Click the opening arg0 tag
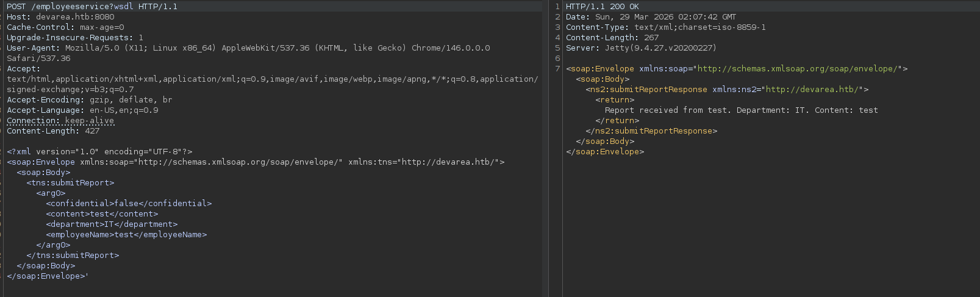Viewport: 980px width, 297px height. click(51, 193)
